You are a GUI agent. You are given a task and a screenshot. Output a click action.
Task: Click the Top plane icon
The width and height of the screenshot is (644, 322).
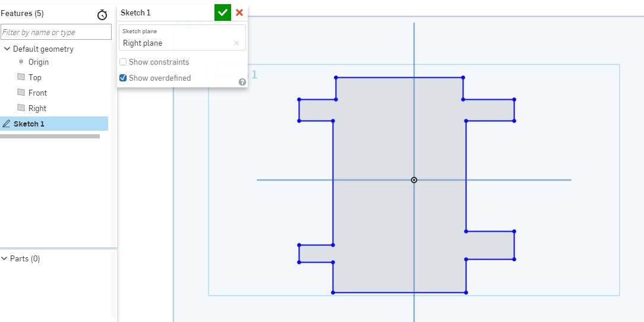(21, 77)
